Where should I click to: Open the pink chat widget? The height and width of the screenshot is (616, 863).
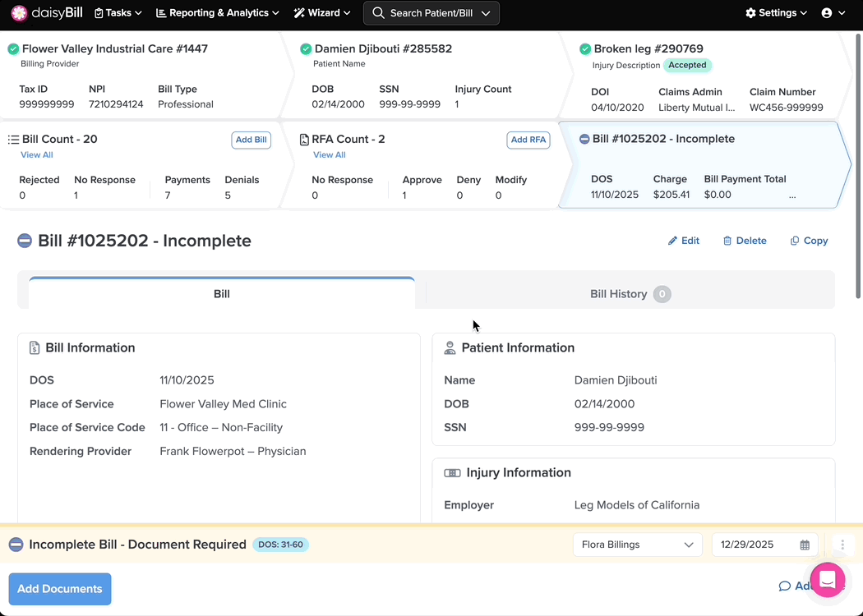[x=827, y=580]
